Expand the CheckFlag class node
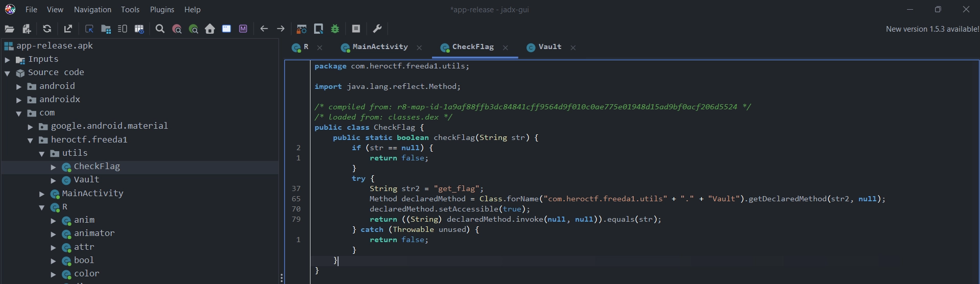Image resolution: width=980 pixels, height=284 pixels. 53,167
